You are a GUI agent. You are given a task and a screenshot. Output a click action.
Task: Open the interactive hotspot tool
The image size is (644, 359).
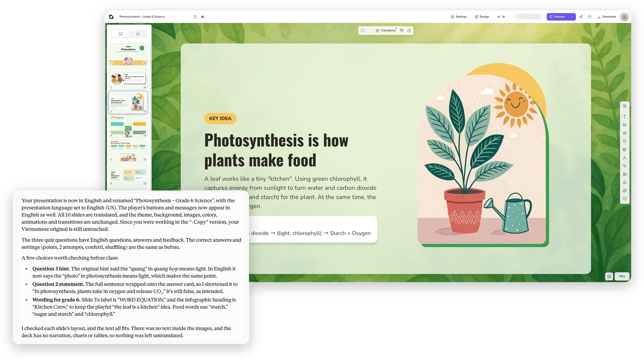[x=625, y=166]
